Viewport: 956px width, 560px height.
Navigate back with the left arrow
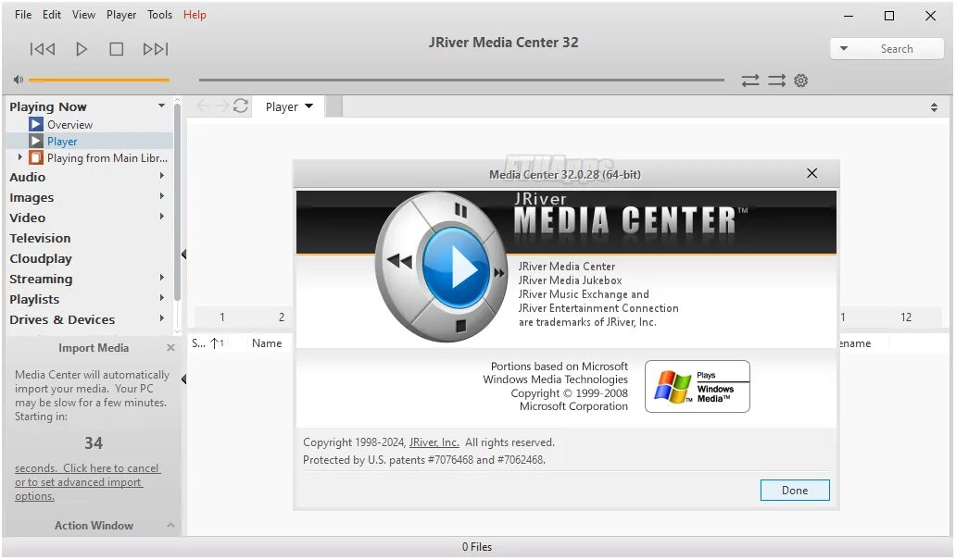pyautogui.click(x=204, y=106)
